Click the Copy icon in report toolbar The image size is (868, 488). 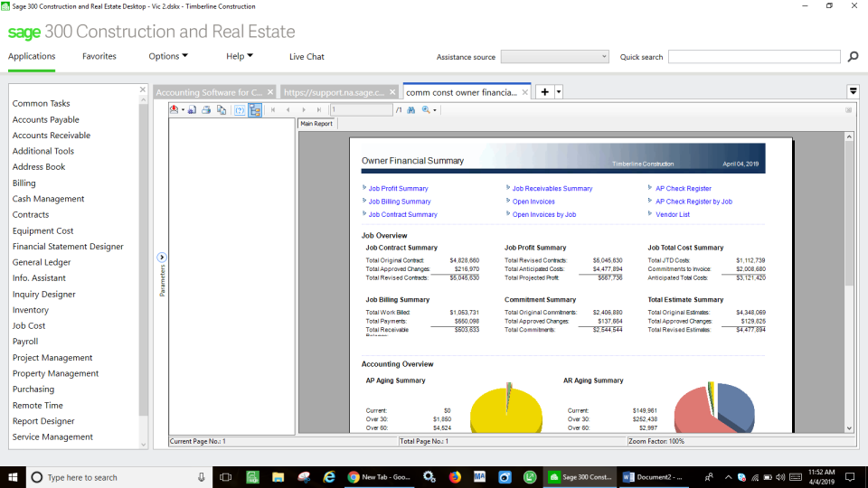(222, 109)
